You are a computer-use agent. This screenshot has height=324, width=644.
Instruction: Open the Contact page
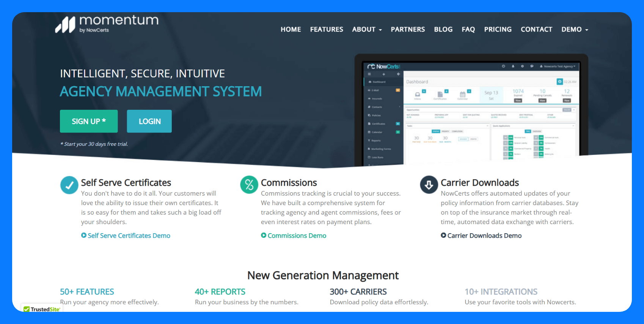[x=536, y=29]
